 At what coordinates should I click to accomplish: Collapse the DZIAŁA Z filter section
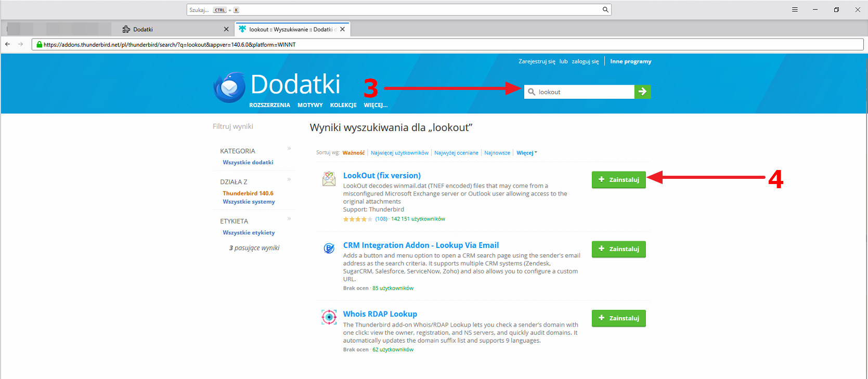point(289,179)
